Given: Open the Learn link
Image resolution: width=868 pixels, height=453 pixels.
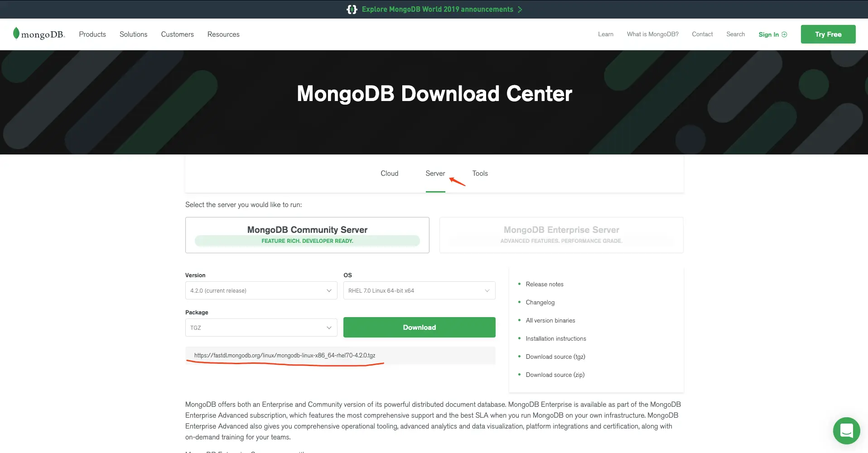Looking at the screenshot, I should click(x=606, y=34).
